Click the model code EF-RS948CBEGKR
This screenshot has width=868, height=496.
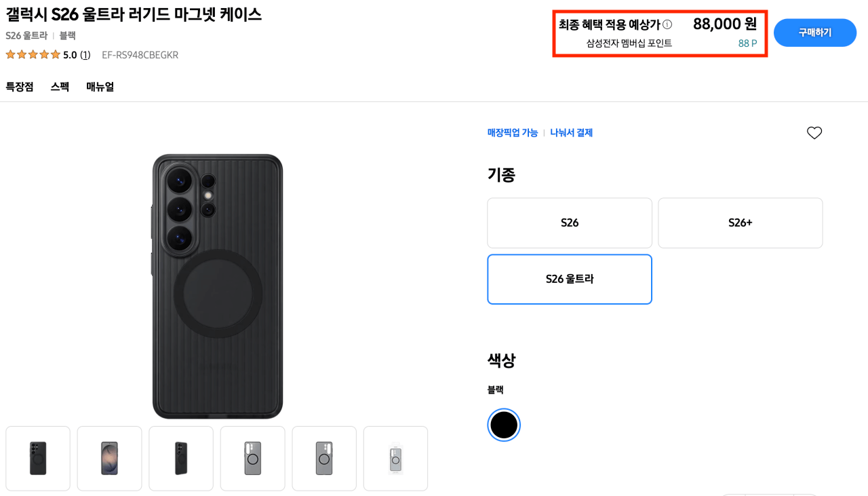(139, 54)
